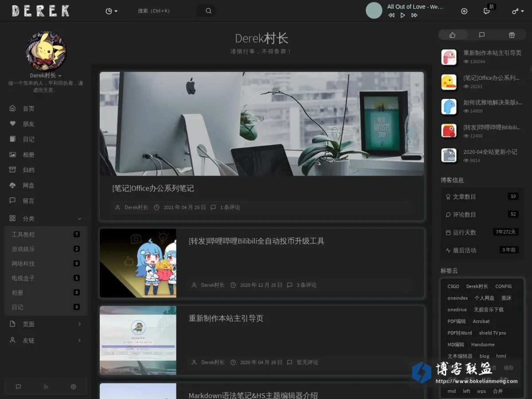Click the 无损音乐下载 tag
The image size is (532, 399).
(489, 309)
